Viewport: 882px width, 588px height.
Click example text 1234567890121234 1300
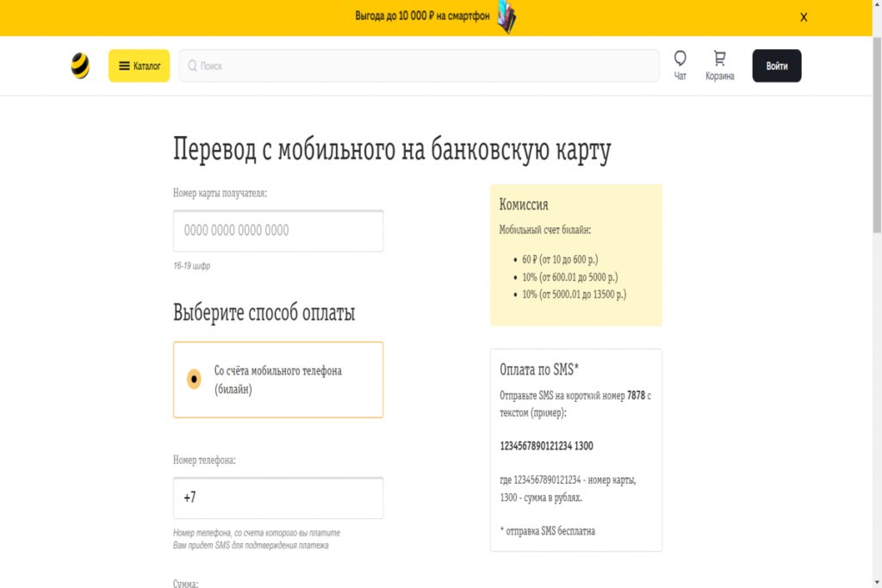click(546, 446)
